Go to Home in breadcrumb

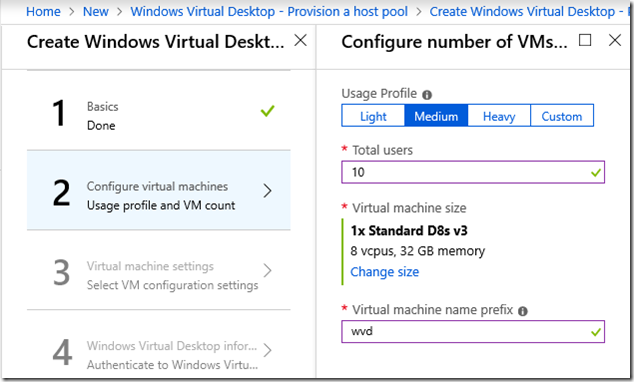click(43, 11)
